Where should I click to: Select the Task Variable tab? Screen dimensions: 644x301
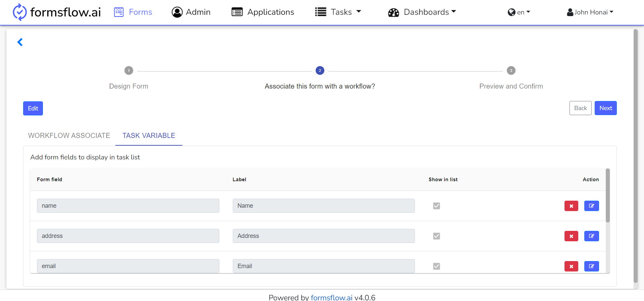[x=149, y=136]
